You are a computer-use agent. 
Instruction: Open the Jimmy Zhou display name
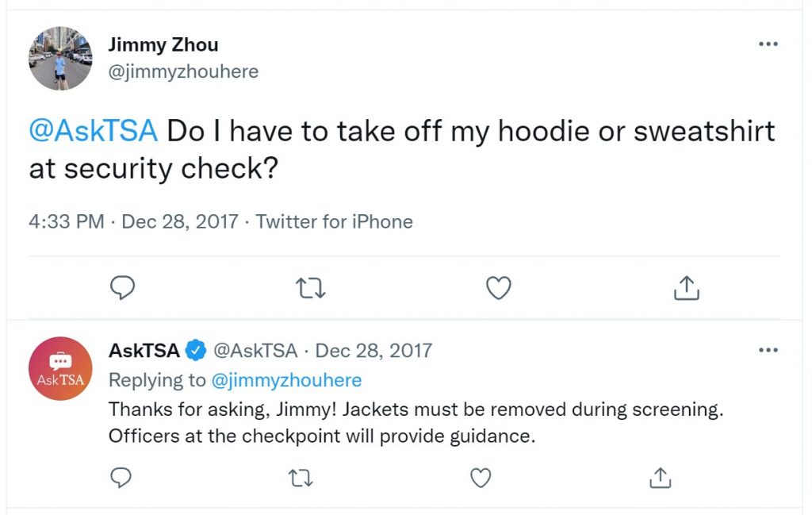coord(163,44)
